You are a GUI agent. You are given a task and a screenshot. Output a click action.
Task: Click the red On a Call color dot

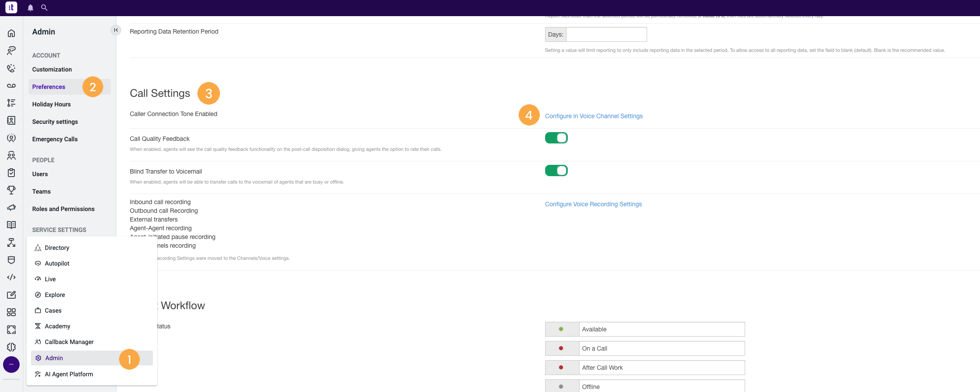[561, 348]
